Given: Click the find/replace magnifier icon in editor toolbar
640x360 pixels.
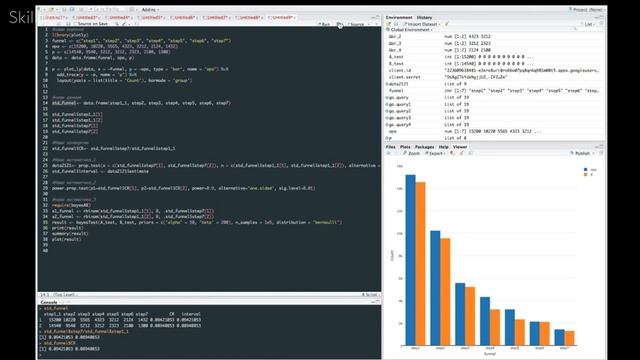Looking at the screenshot, I should [x=117, y=24].
